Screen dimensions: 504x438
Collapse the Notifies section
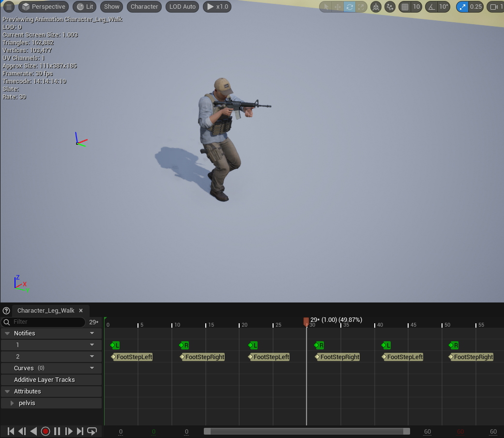[x=7, y=333]
